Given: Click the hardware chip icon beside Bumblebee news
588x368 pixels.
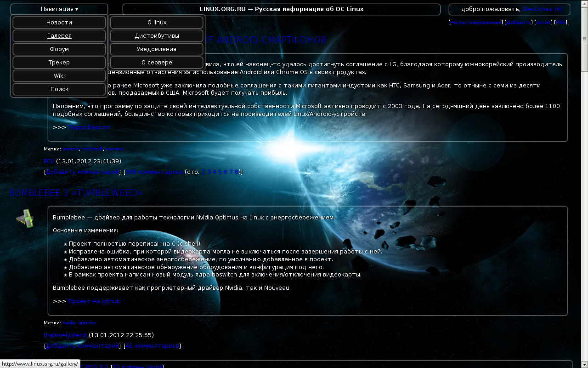Looking at the screenshot, I should click(x=25, y=218).
